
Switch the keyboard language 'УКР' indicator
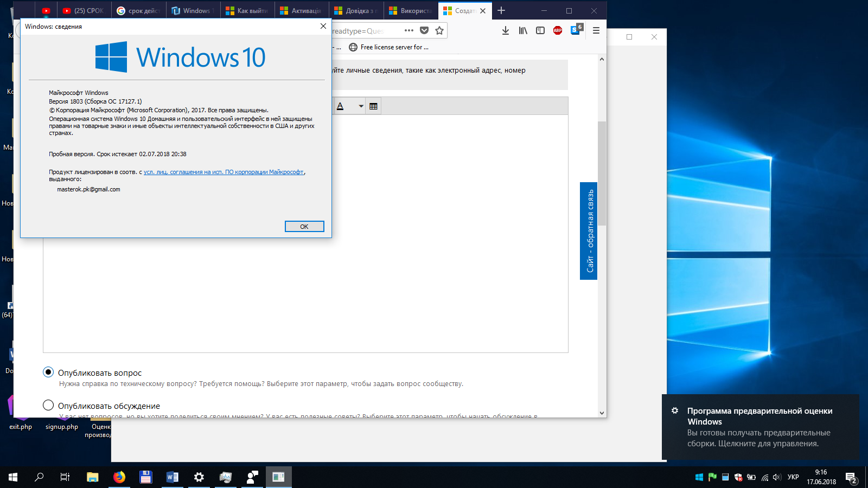793,477
